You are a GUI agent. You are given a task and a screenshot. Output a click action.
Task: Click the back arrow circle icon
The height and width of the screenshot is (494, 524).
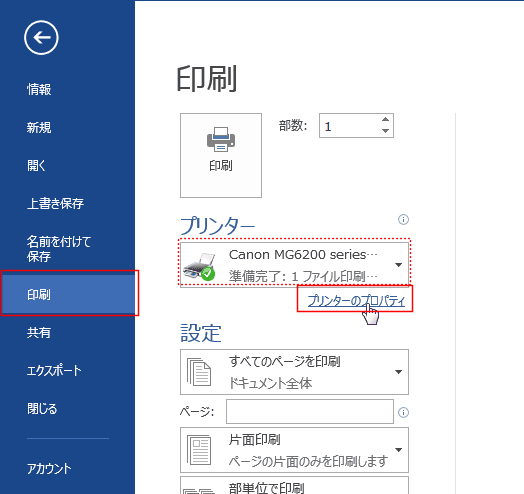pos(41,37)
